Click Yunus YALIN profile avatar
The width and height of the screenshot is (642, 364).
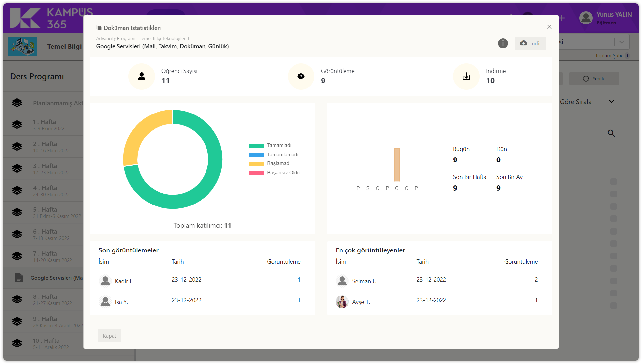586,18
